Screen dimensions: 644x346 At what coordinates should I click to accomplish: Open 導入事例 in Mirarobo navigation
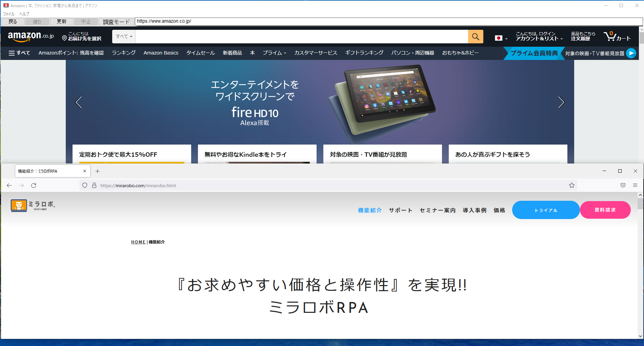475,210
